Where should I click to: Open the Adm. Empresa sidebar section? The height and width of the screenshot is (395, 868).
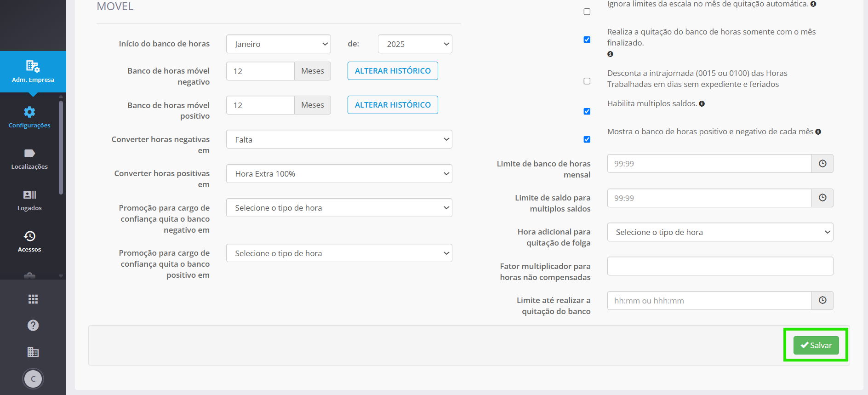pos(33,72)
